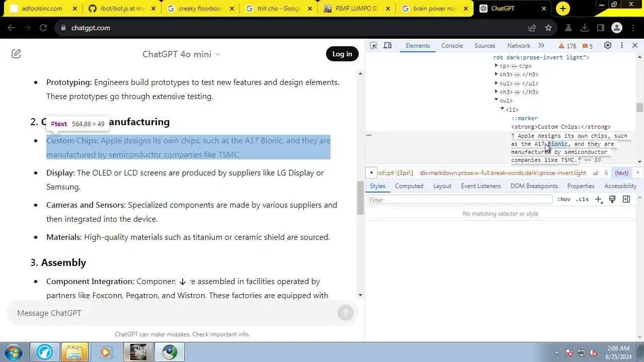Viewport: 644px width, 362px height.
Task: Click the browser reload icon
Action: click(43, 28)
